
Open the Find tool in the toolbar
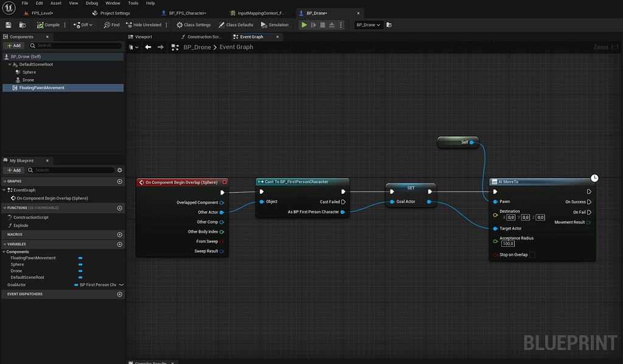pos(111,24)
